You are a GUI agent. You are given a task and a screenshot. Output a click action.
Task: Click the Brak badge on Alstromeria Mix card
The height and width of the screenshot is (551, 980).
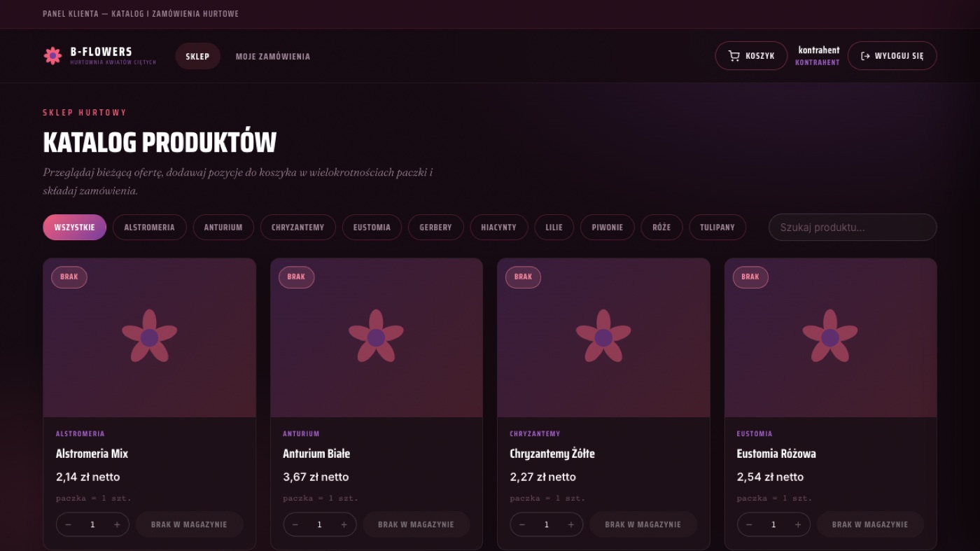(69, 277)
